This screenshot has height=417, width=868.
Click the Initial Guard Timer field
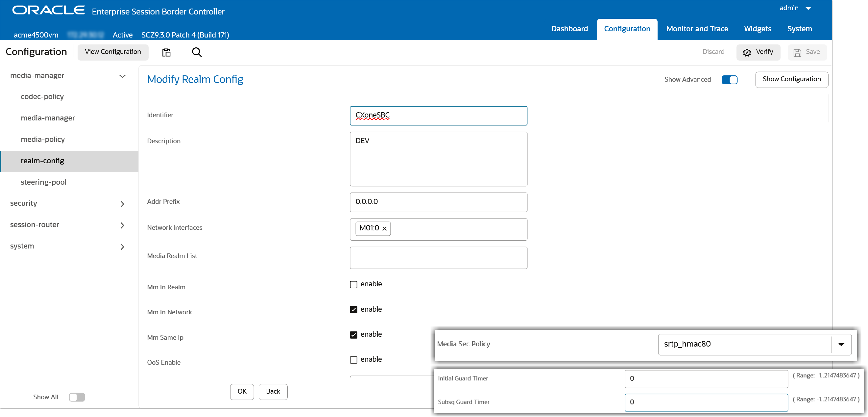pos(706,378)
